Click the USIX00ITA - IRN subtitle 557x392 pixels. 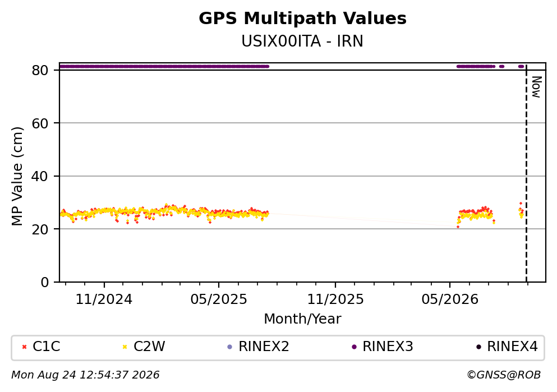pyautogui.click(x=302, y=41)
